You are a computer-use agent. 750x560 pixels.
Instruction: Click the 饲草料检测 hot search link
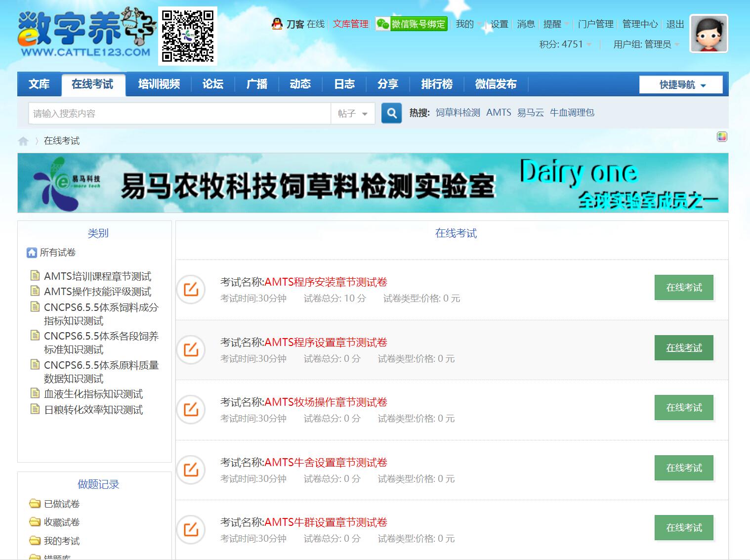click(458, 113)
